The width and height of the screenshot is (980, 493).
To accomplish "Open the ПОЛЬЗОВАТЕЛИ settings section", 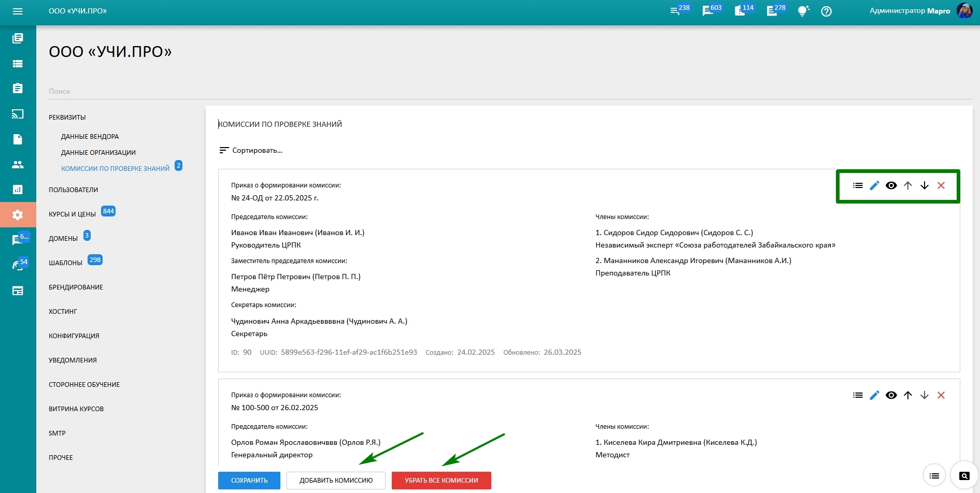I will [74, 190].
